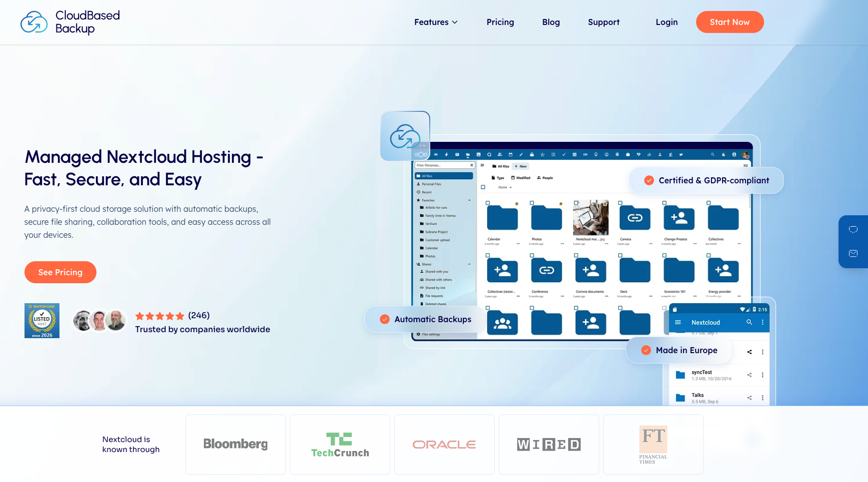
Task: Click the share icon next to the syncTest folder
Action: (750, 375)
